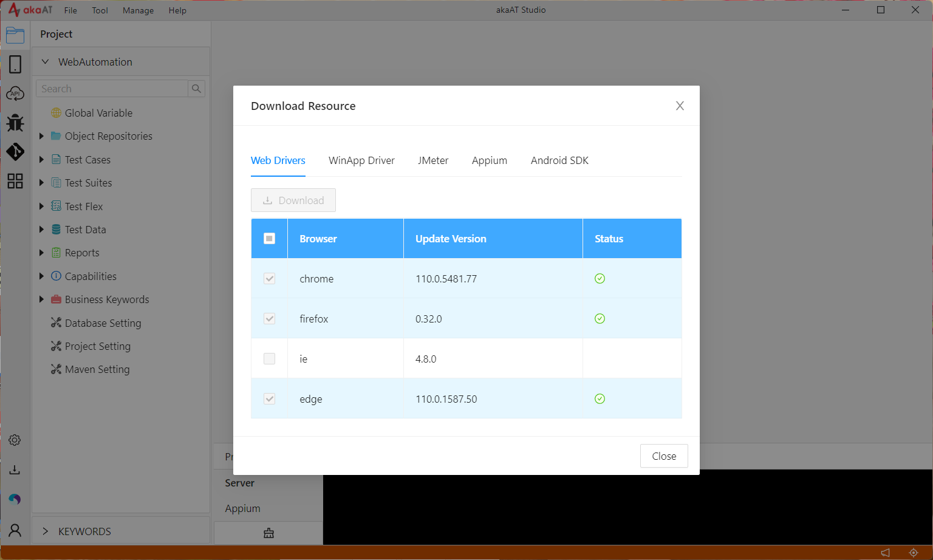Click the Update Version column header
Screen dimensions: 933x560
point(493,239)
